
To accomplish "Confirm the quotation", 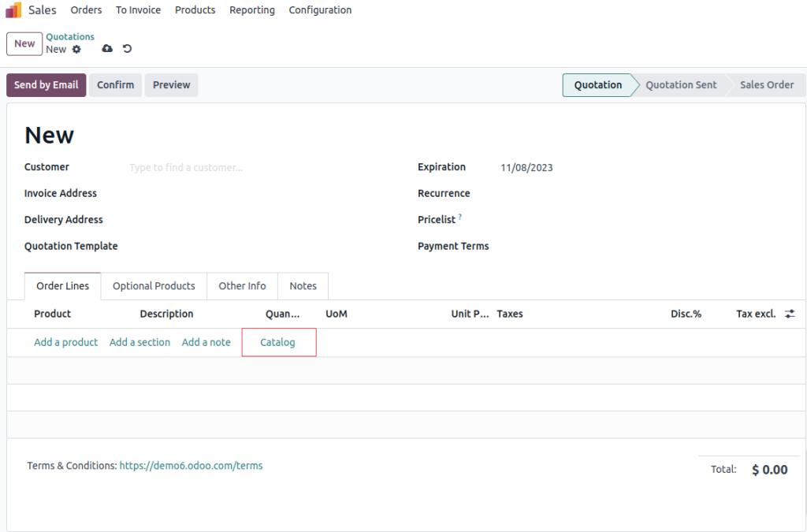I will pos(115,84).
